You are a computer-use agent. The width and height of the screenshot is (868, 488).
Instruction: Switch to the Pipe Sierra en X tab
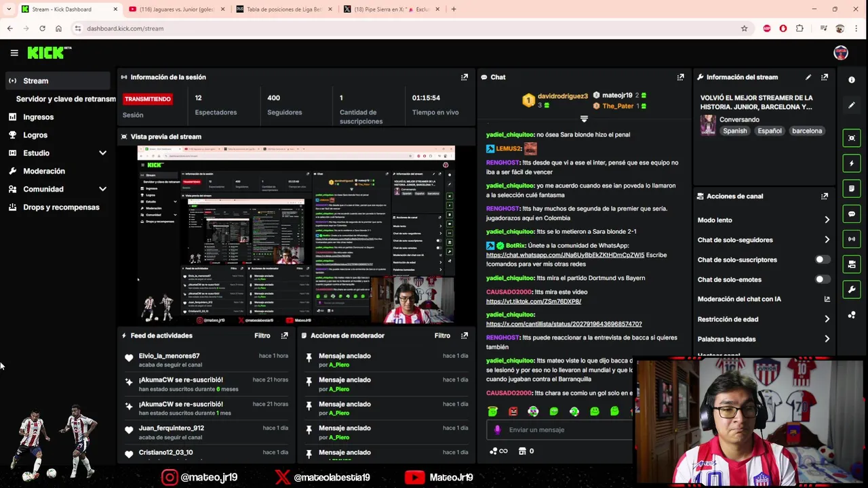click(391, 9)
